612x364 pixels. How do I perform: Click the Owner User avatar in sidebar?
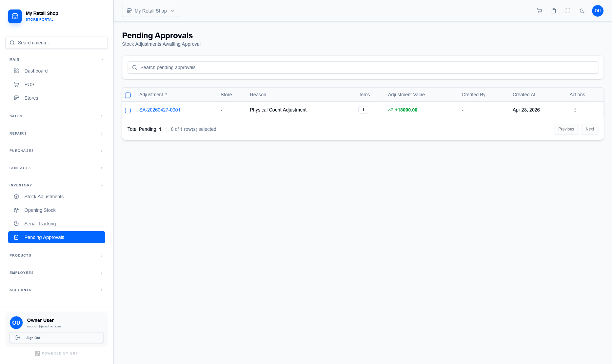[x=16, y=323]
